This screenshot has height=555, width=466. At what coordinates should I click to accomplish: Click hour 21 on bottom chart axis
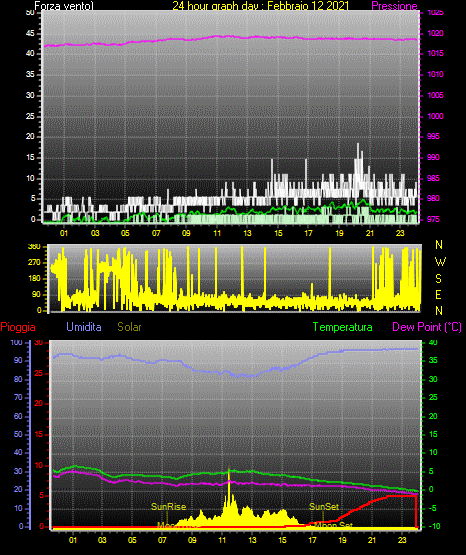coord(372,540)
